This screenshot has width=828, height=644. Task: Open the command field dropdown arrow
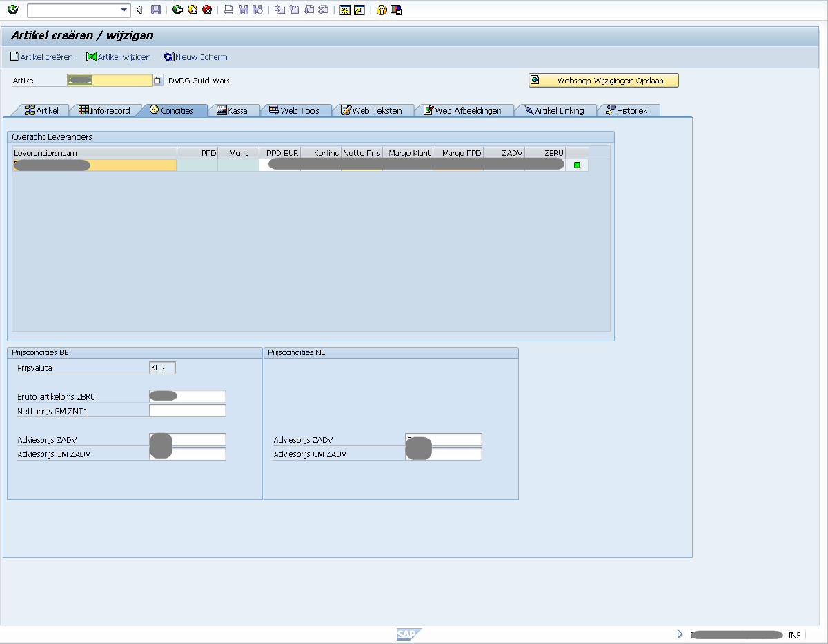click(x=124, y=10)
